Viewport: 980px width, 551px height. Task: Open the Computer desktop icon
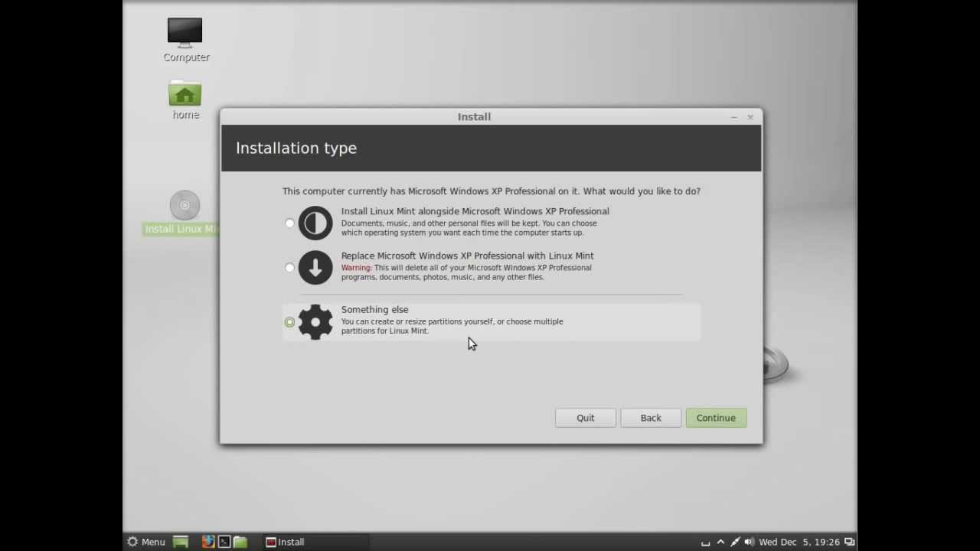(185, 40)
